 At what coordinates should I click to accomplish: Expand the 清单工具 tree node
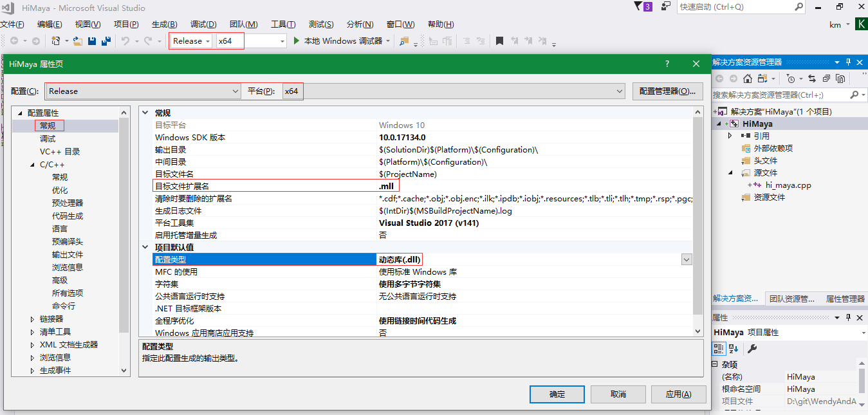33,331
